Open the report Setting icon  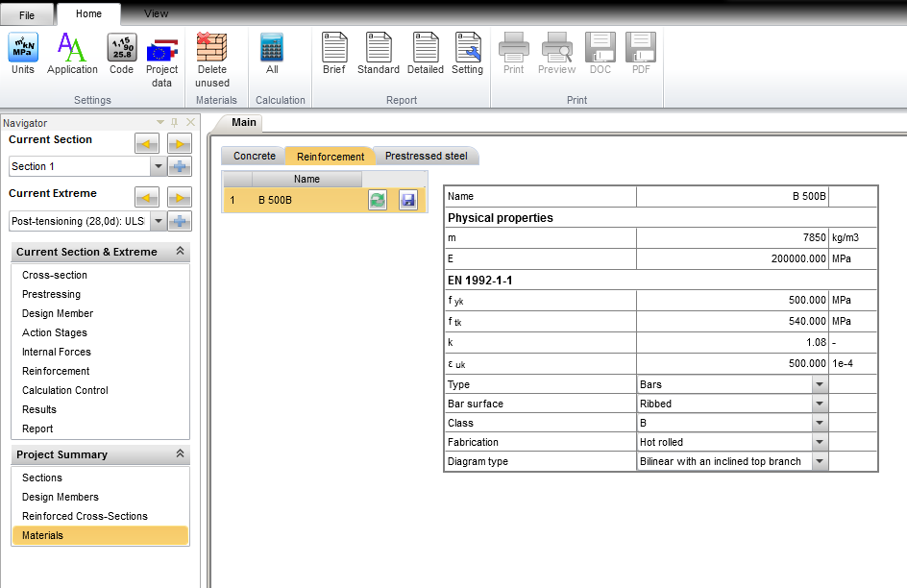coord(467,53)
